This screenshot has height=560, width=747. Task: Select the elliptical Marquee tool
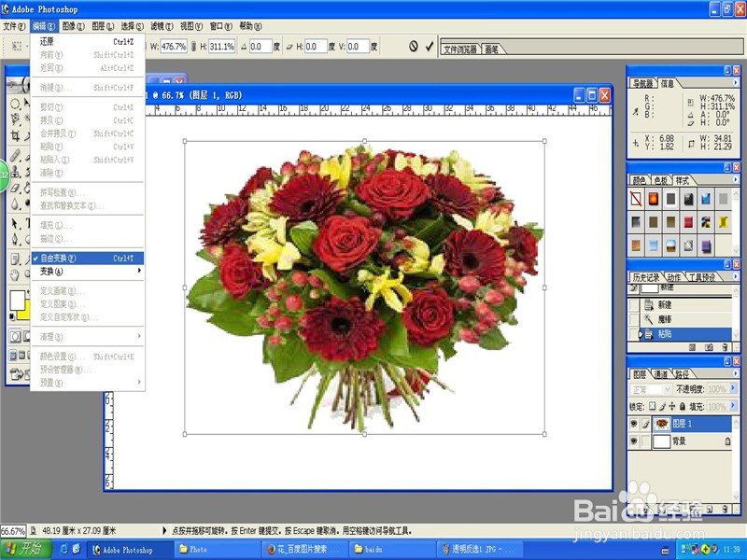15,104
